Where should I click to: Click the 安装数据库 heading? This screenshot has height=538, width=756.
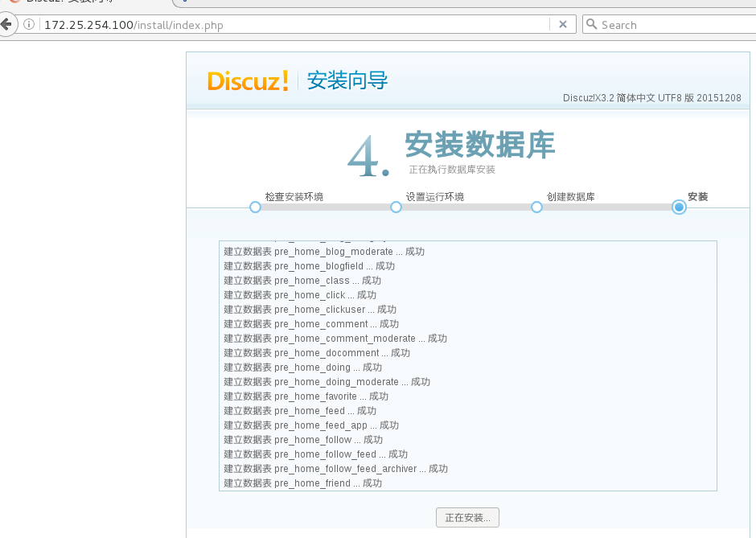(x=479, y=145)
